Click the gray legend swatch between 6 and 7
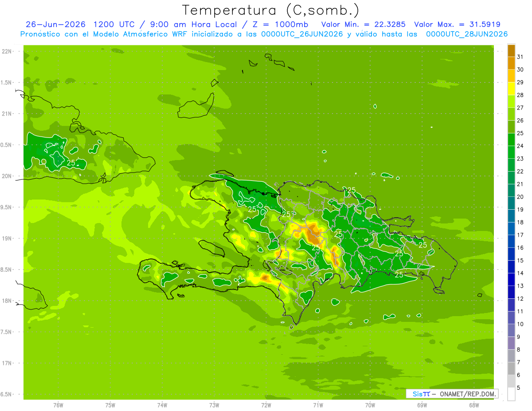 (511, 368)
